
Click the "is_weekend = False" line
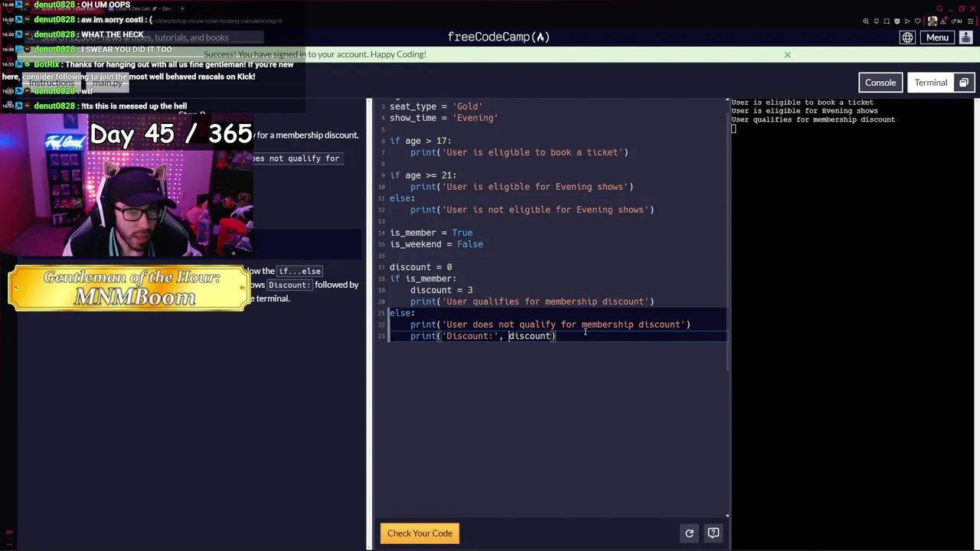(x=436, y=244)
